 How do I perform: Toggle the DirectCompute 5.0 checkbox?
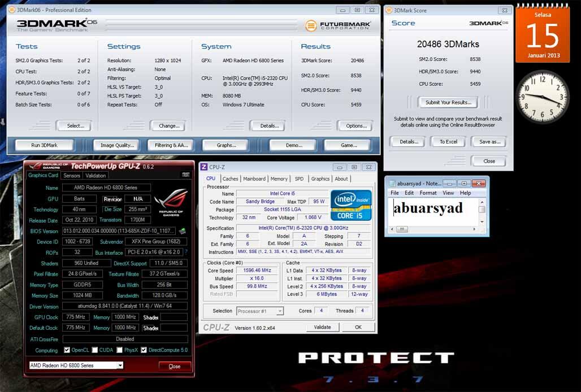[x=144, y=350]
